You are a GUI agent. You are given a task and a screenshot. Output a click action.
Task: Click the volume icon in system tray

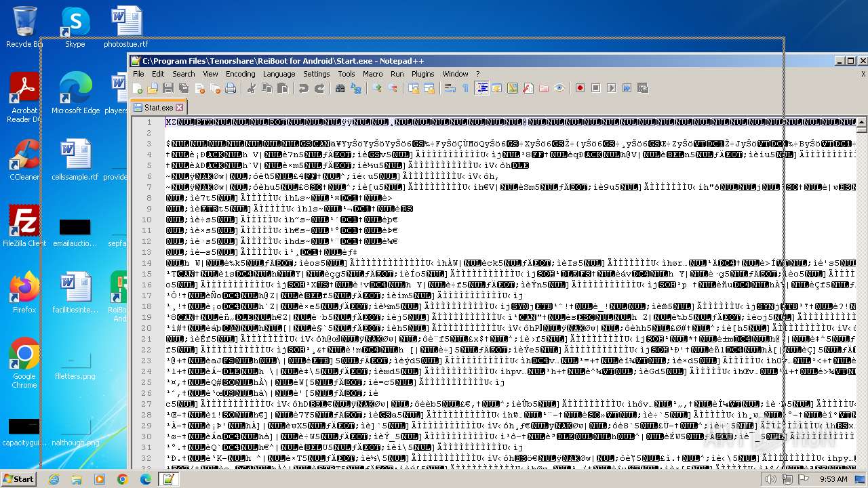(770, 479)
